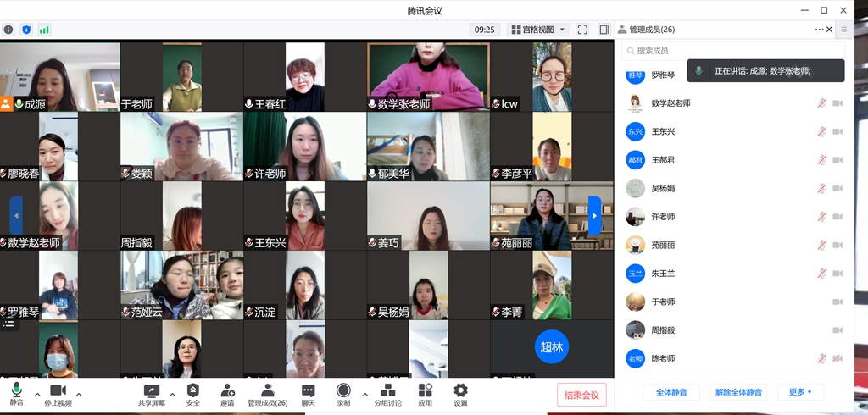Viewport: 868px width, 415px height.
Task: Toggle microphone for 数学赵老师 in member list
Action: tap(821, 103)
